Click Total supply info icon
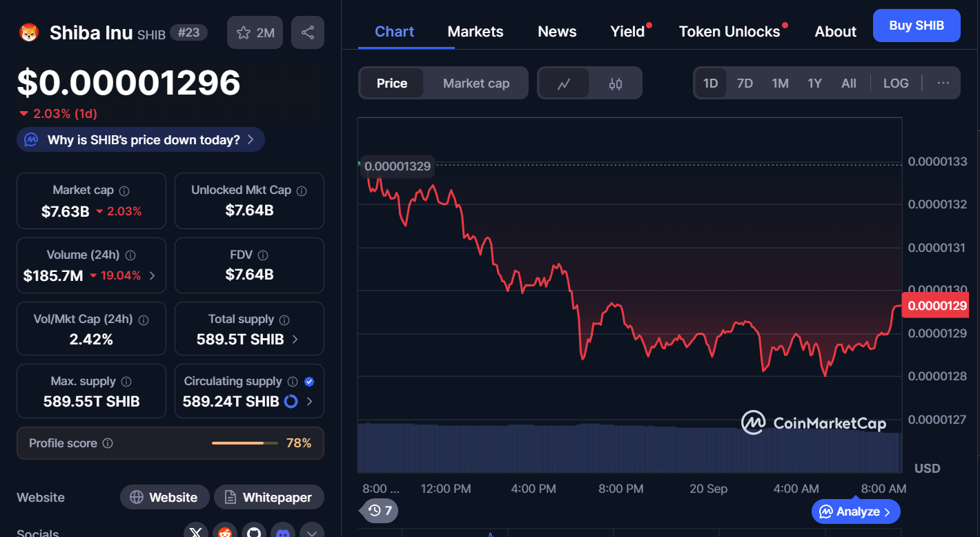Screen dimensions: 980x537 tap(284, 320)
